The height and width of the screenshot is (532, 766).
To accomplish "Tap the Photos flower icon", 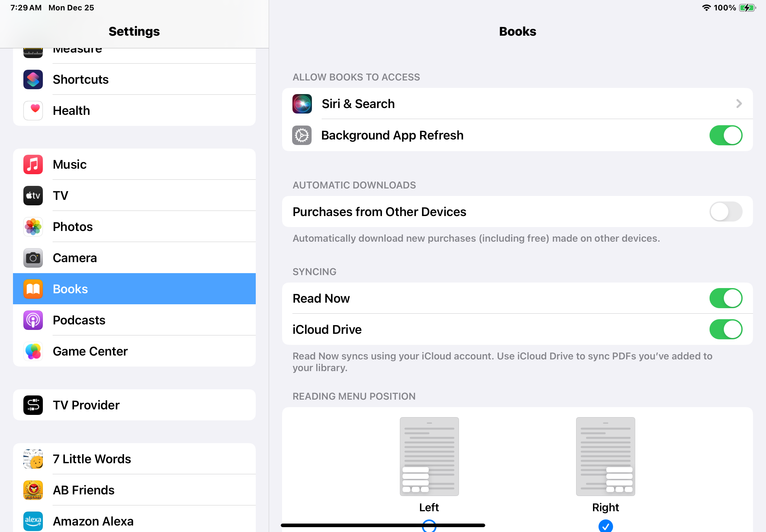I will tap(33, 227).
